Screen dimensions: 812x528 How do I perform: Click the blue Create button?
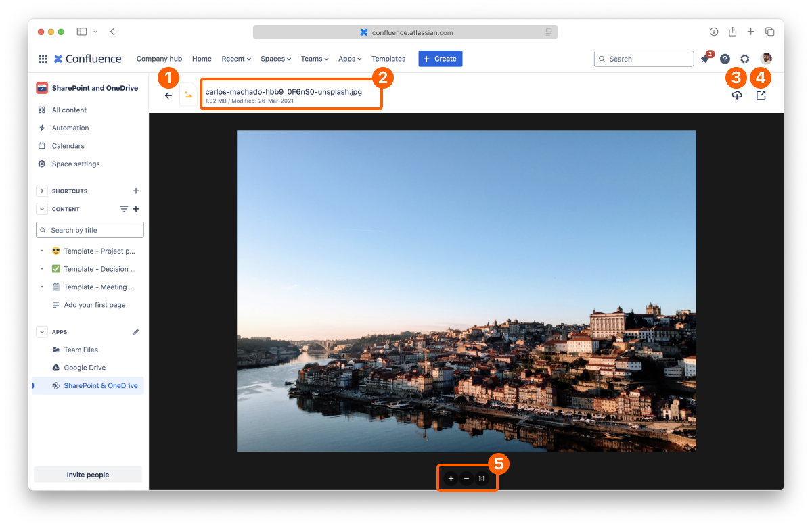pyautogui.click(x=440, y=59)
